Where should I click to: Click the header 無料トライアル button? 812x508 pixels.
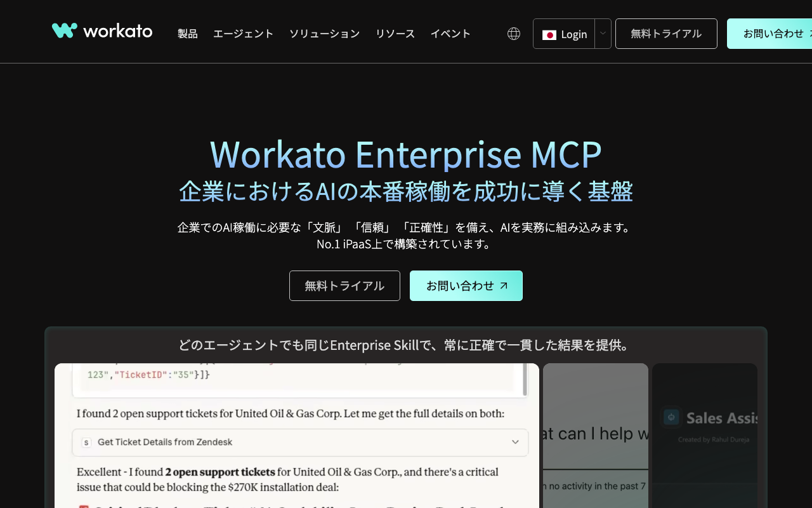click(x=666, y=34)
